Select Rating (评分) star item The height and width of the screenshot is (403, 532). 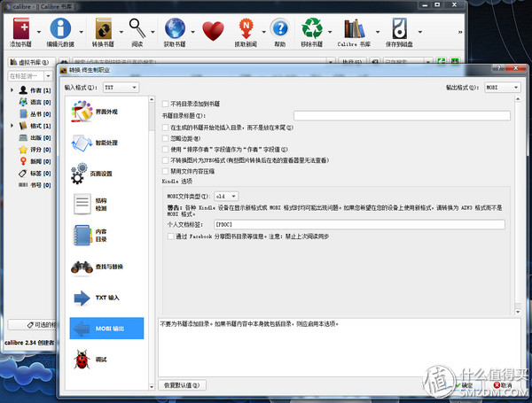click(x=35, y=150)
